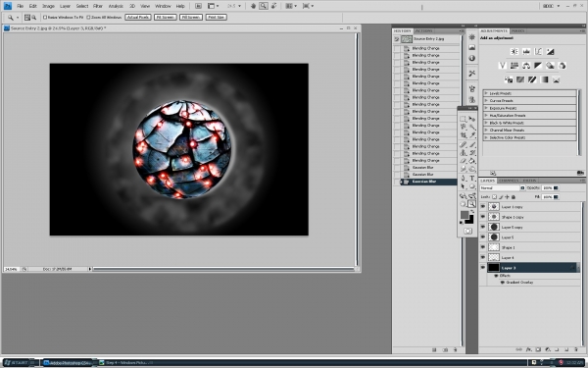The height and width of the screenshot is (368, 588).
Task: Open the layer Fill percentage dropdown arrow
Action: (x=556, y=197)
